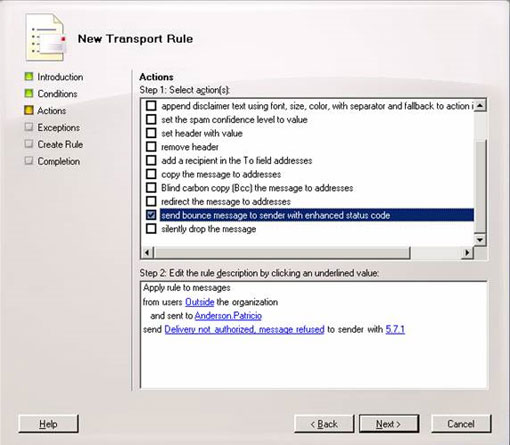Viewport: 510px width, 445px height.
Task: Click the gray Completion step indicator
Action: coord(29,161)
